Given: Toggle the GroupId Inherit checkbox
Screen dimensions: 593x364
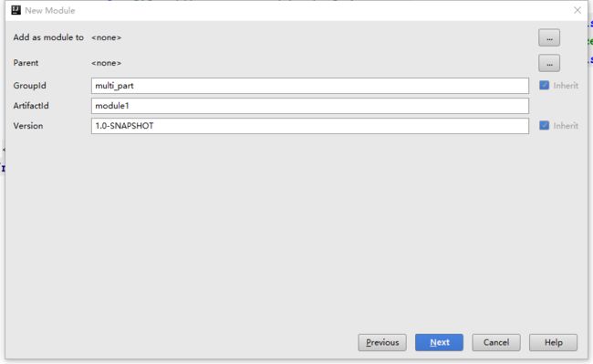Looking at the screenshot, I should 545,86.
